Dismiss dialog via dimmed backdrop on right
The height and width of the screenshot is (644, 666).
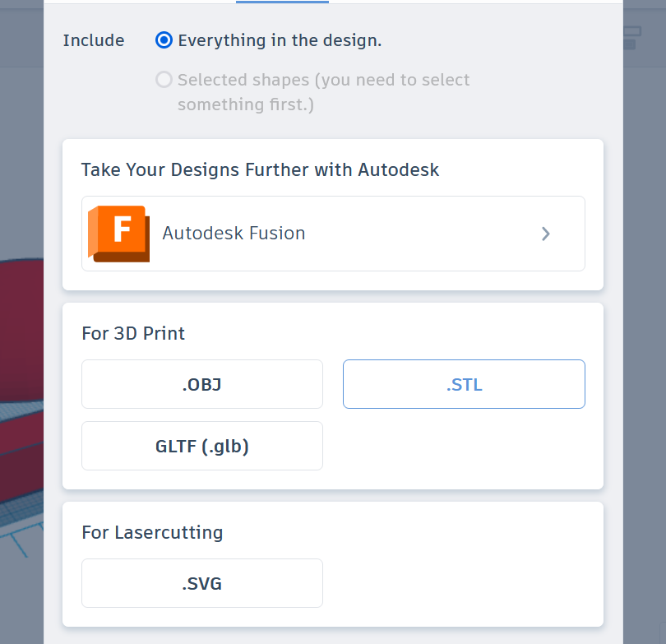coord(645,340)
